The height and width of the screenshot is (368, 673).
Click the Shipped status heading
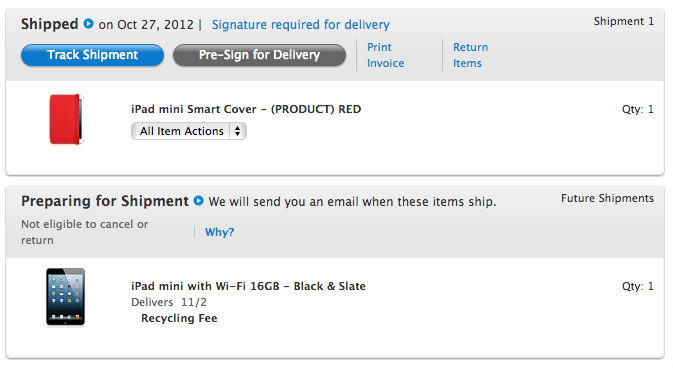pyautogui.click(x=49, y=24)
